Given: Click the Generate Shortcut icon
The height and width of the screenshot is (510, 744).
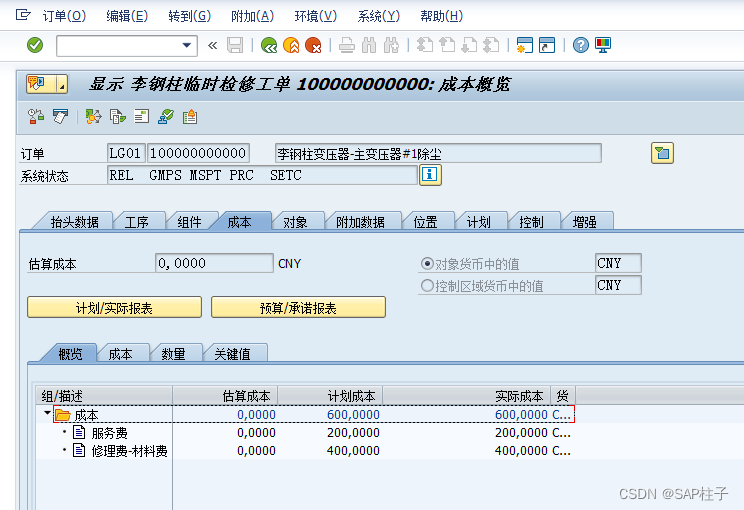Looking at the screenshot, I should tap(547, 46).
